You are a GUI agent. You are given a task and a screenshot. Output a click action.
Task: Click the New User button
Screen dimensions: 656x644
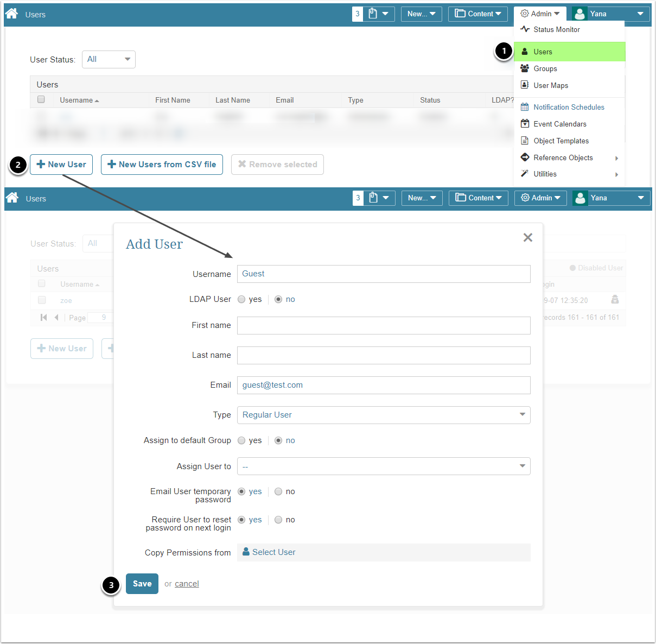[61, 165]
